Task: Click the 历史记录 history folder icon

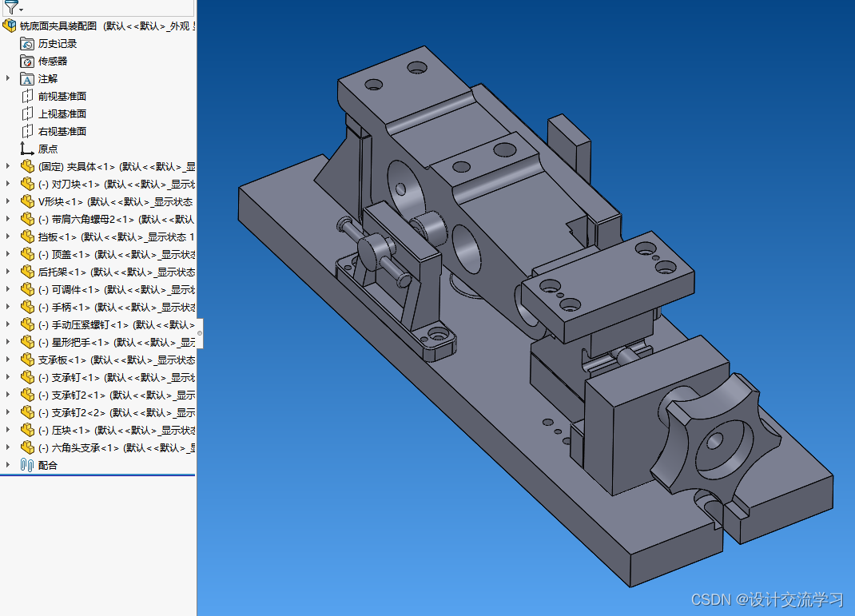Action: 26,43
